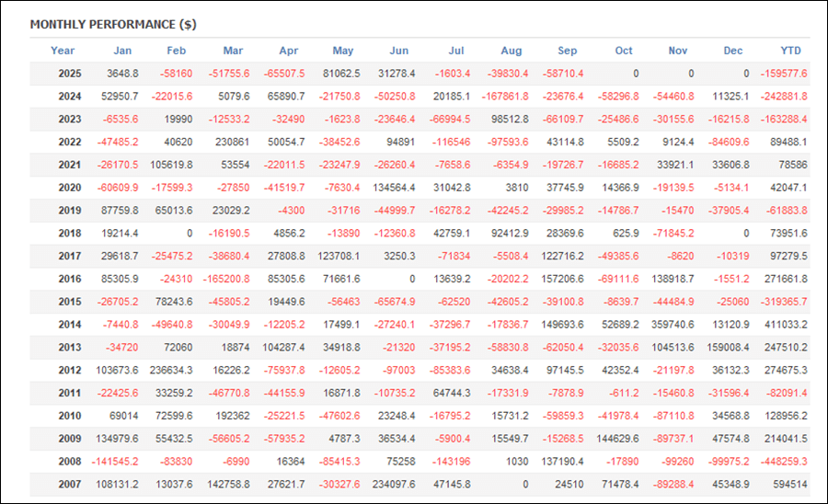
Task: Click the Year column header
Action: [x=63, y=51]
